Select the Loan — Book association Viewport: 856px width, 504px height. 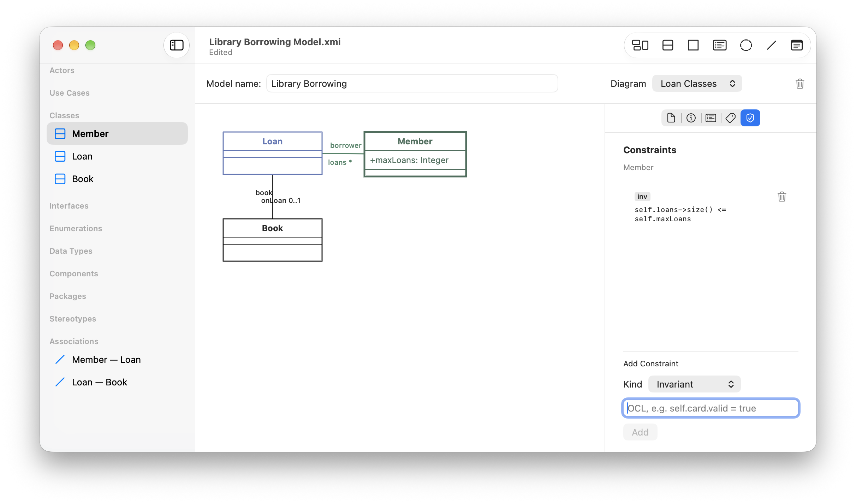pyautogui.click(x=117, y=382)
